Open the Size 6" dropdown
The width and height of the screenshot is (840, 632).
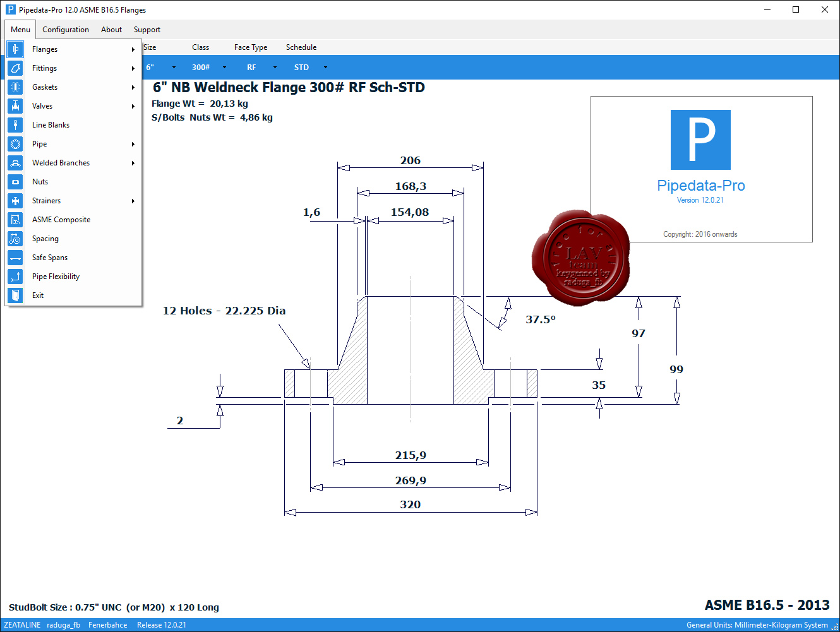(x=174, y=67)
